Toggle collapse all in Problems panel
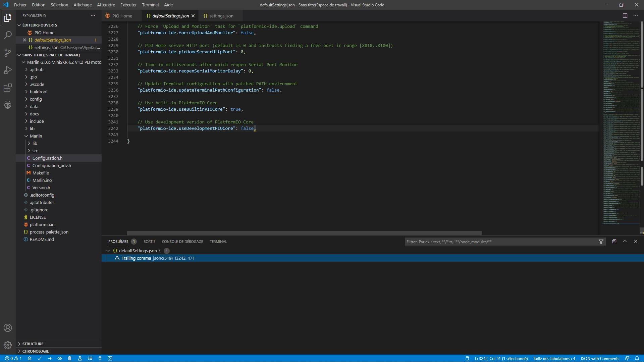Image resolution: width=644 pixels, height=362 pixels. tap(614, 242)
